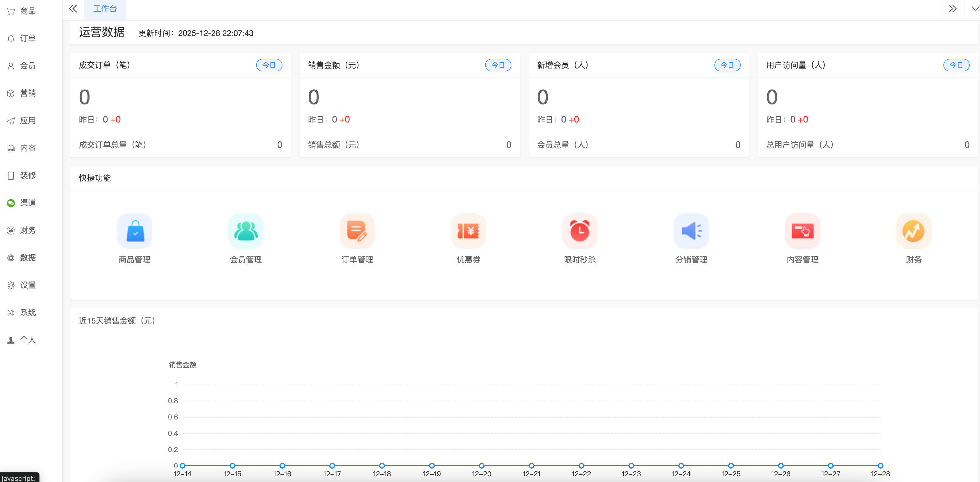The width and height of the screenshot is (980, 482).
Task: Expand tabs with the double-right chevron
Action: pyautogui.click(x=953, y=8)
